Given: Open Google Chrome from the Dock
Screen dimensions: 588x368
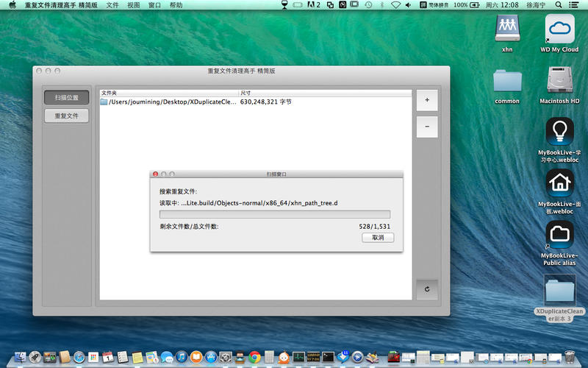Looking at the screenshot, I should (x=254, y=357).
